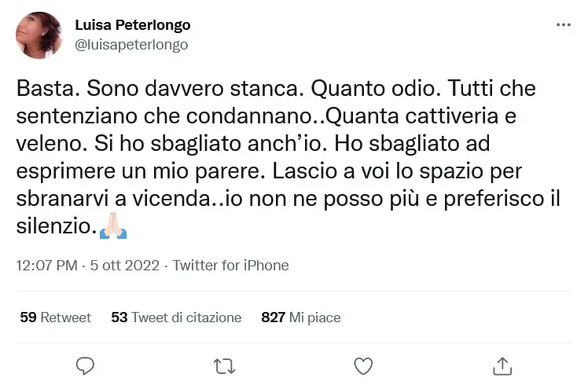
Task: Open the Twitter for iPhone source link
Action: point(231,266)
